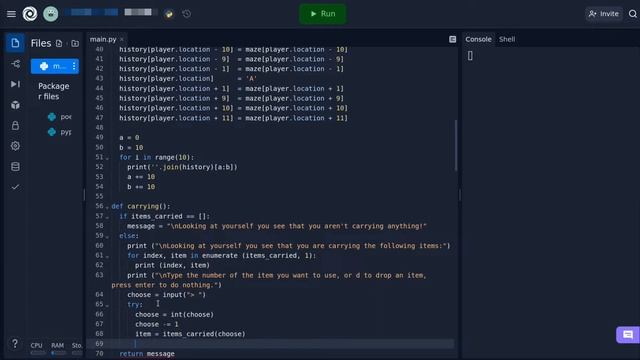Close the main.py tab
Screen dimensions: 640x360
click(x=122, y=39)
